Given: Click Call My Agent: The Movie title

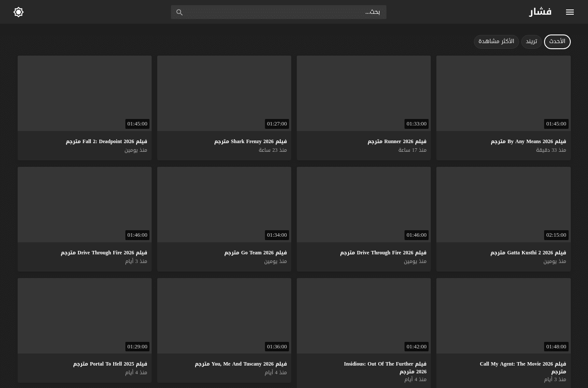Looking at the screenshot, I should point(523,367).
